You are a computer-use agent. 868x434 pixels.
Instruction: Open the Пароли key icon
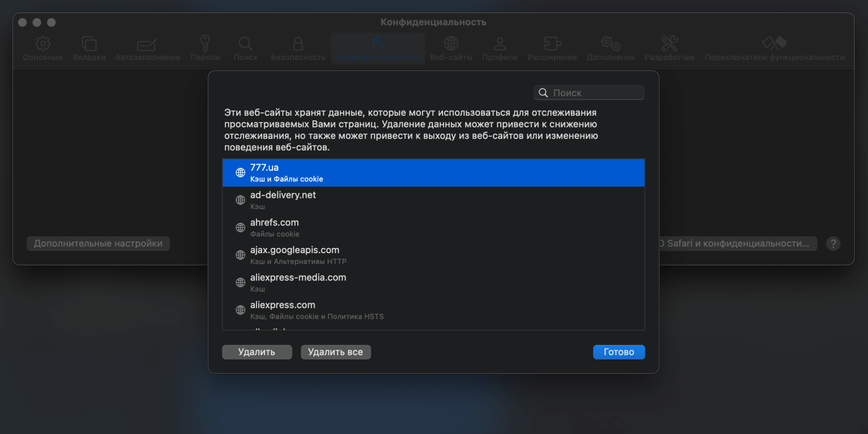click(205, 44)
